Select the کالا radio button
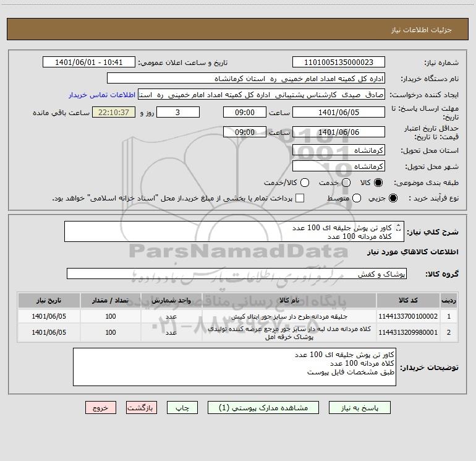This screenshot has height=461, width=476. click(378, 183)
